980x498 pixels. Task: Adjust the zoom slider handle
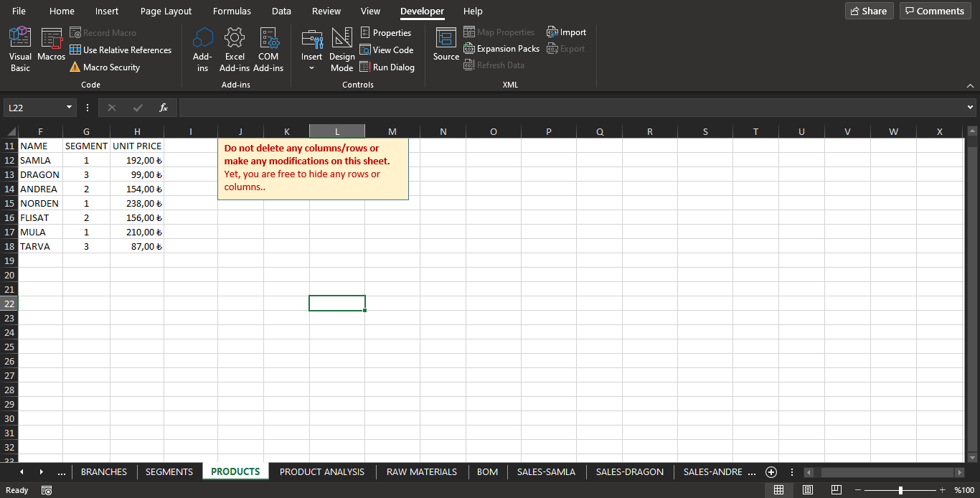coord(900,490)
